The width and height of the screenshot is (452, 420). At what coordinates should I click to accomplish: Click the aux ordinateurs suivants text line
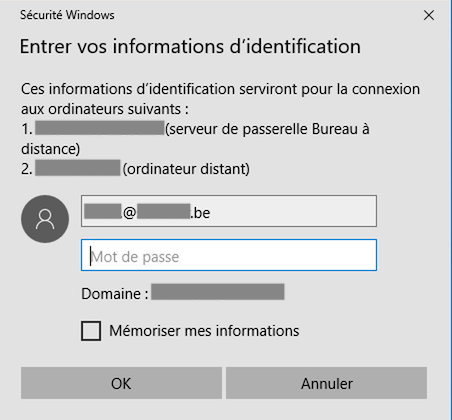[x=105, y=109]
